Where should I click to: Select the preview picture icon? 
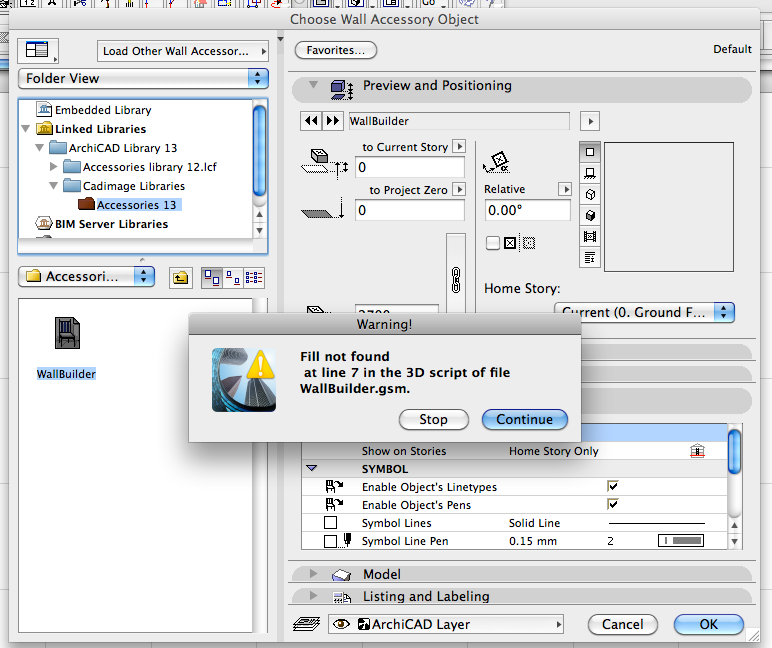(x=590, y=236)
